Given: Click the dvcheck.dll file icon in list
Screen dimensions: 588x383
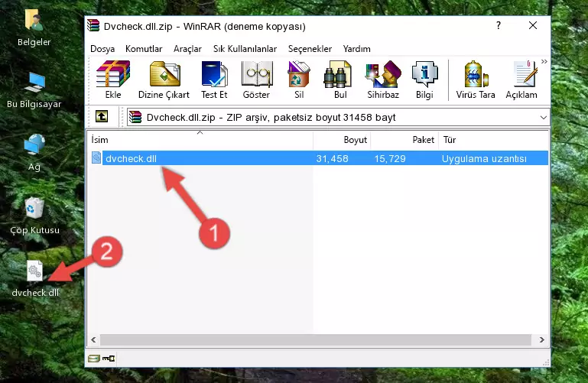Looking at the screenshot, I should tap(96, 157).
